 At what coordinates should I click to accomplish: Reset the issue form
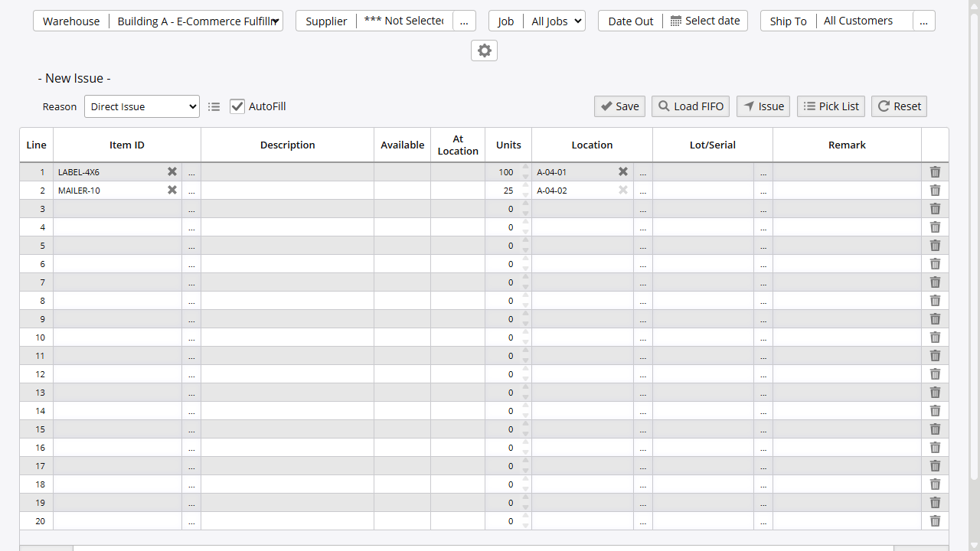(899, 106)
